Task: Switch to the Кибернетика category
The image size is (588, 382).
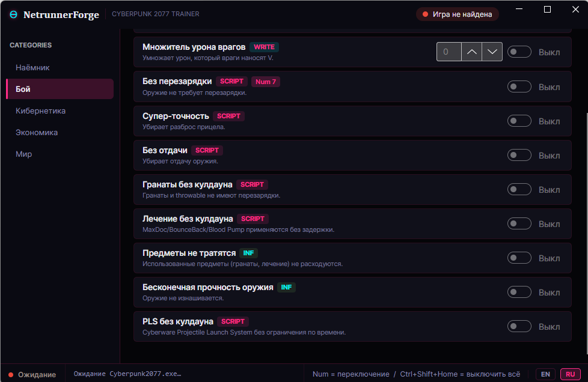Action: pyautogui.click(x=60, y=111)
